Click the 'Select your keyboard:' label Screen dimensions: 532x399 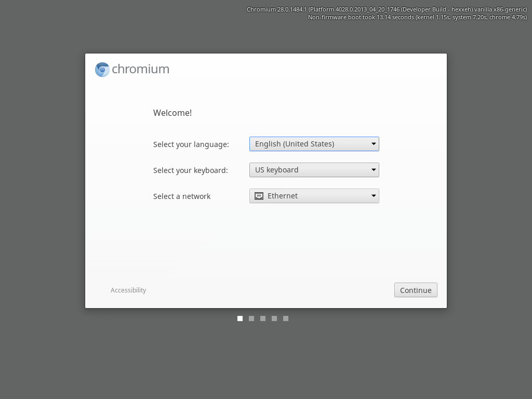190,170
